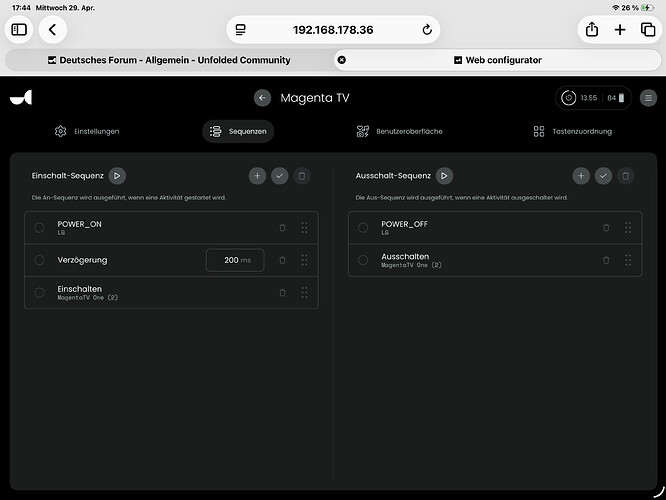Go back in Safari browser
Viewport: 666px width, 500px height.
(53, 30)
